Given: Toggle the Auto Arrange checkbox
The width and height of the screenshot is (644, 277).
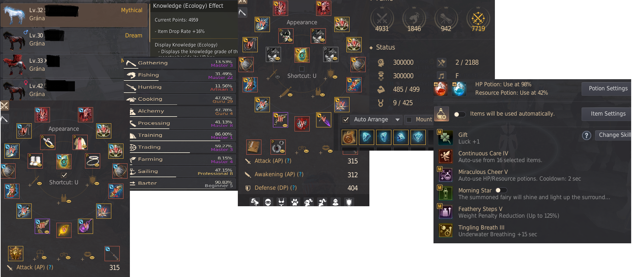Looking at the screenshot, I should (x=346, y=120).
